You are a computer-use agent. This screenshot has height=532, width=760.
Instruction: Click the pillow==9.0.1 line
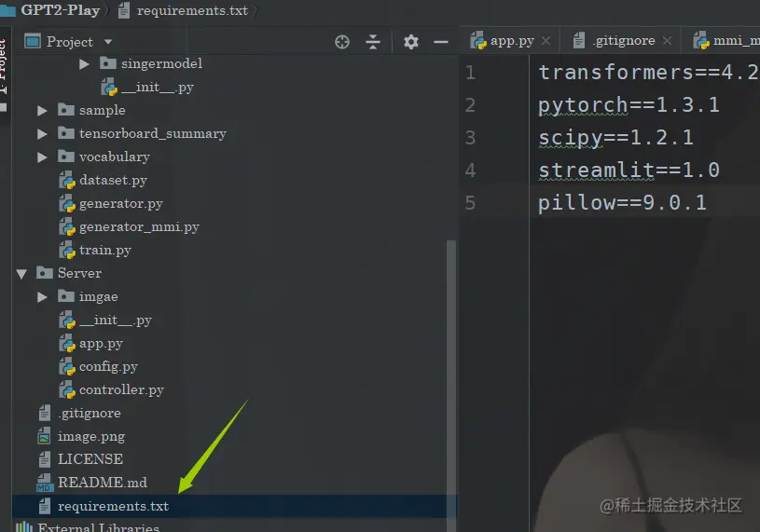point(622,203)
